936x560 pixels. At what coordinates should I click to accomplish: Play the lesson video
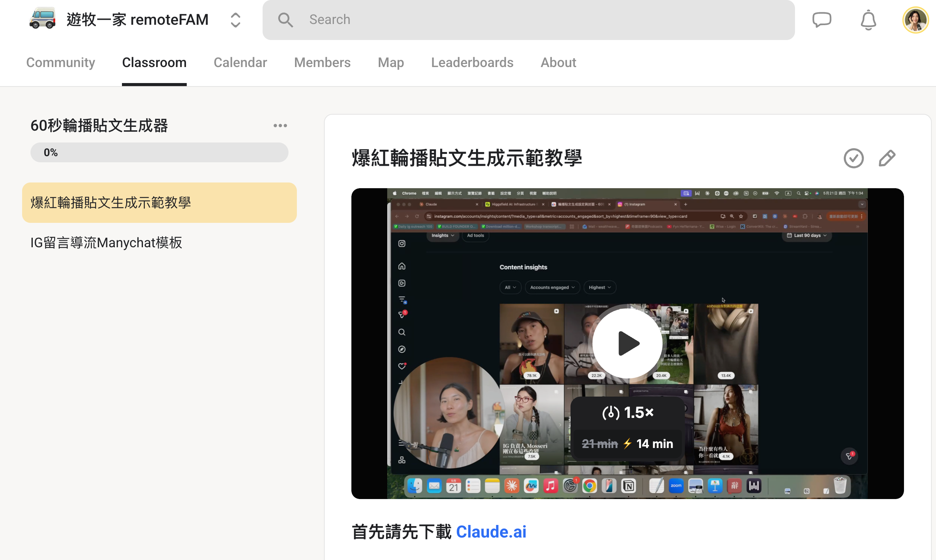[x=627, y=343]
